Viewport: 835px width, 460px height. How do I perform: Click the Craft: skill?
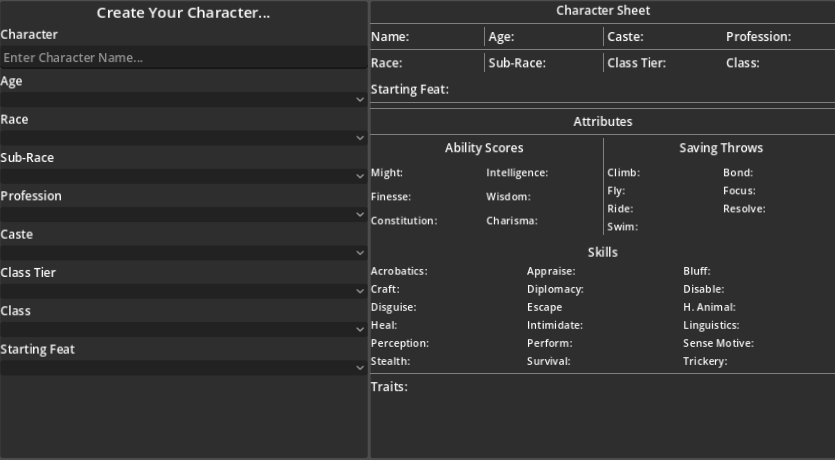tap(385, 289)
